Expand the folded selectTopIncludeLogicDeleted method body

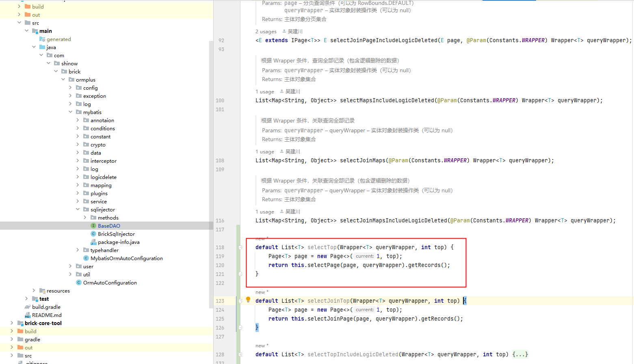[520, 354]
